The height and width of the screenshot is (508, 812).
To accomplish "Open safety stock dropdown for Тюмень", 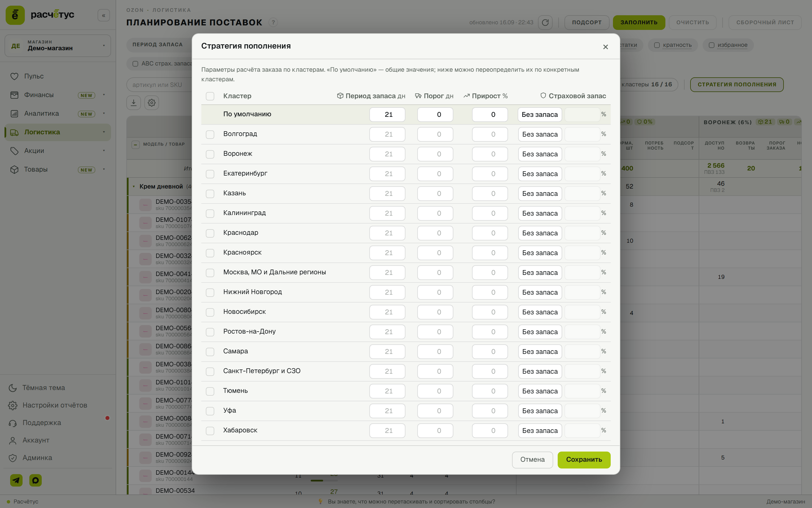I will tap(540, 391).
